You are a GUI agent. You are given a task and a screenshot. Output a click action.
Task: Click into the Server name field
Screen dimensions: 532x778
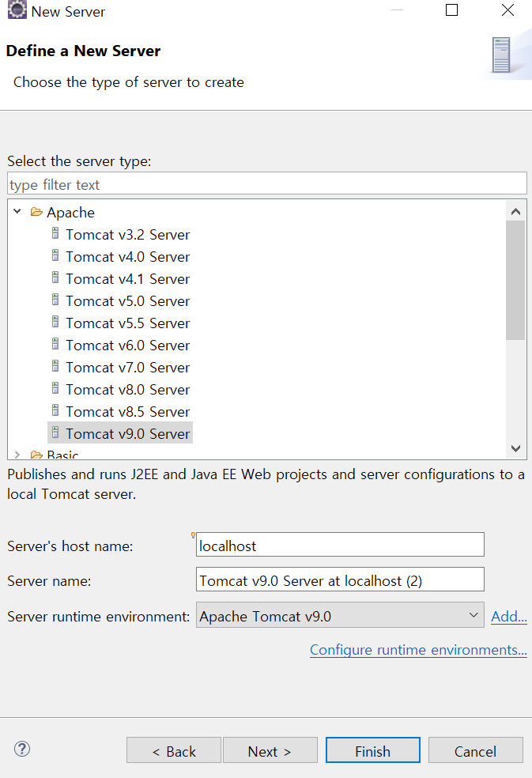coord(340,580)
